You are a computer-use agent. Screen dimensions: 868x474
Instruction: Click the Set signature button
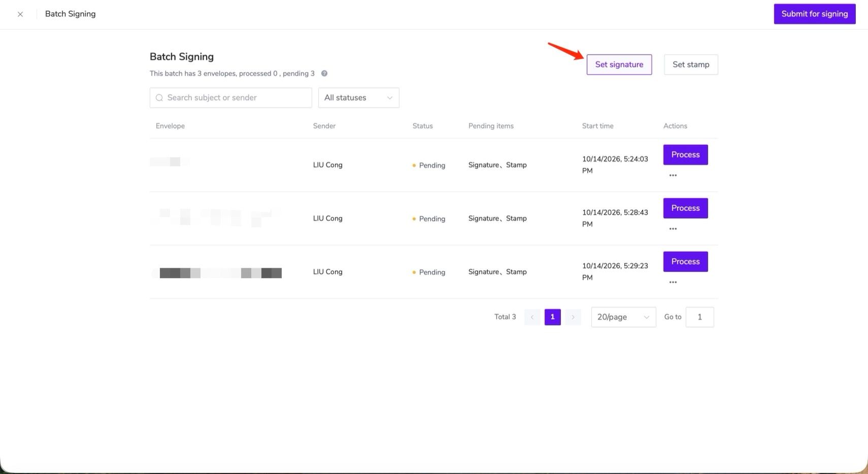point(619,65)
